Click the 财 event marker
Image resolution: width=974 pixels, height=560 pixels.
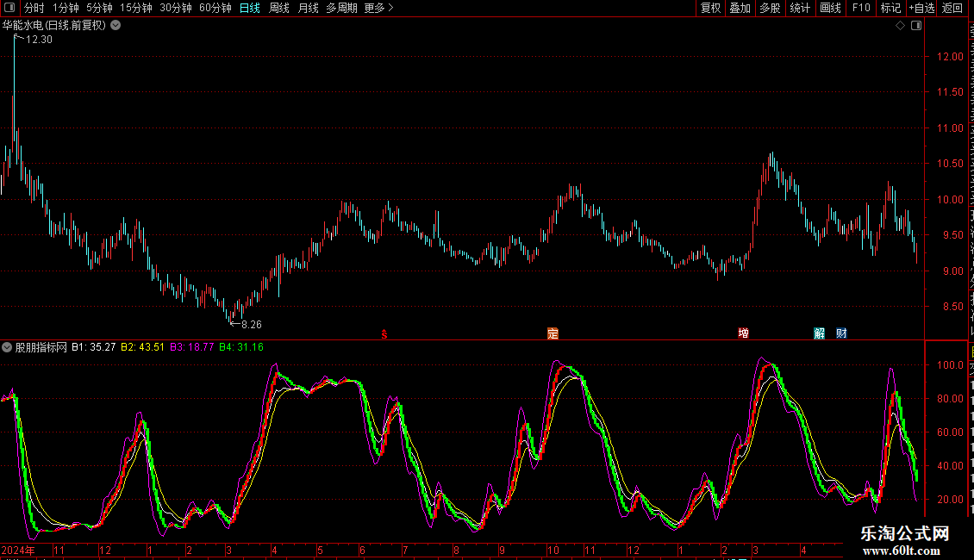point(841,333)
